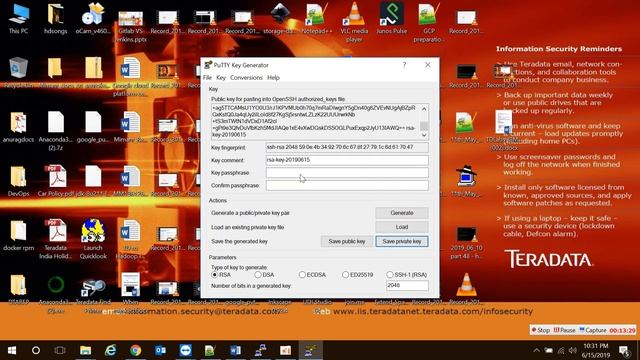Select ECDSA key type
This screenshot has width=640, height=360.
tap(312, 275)
